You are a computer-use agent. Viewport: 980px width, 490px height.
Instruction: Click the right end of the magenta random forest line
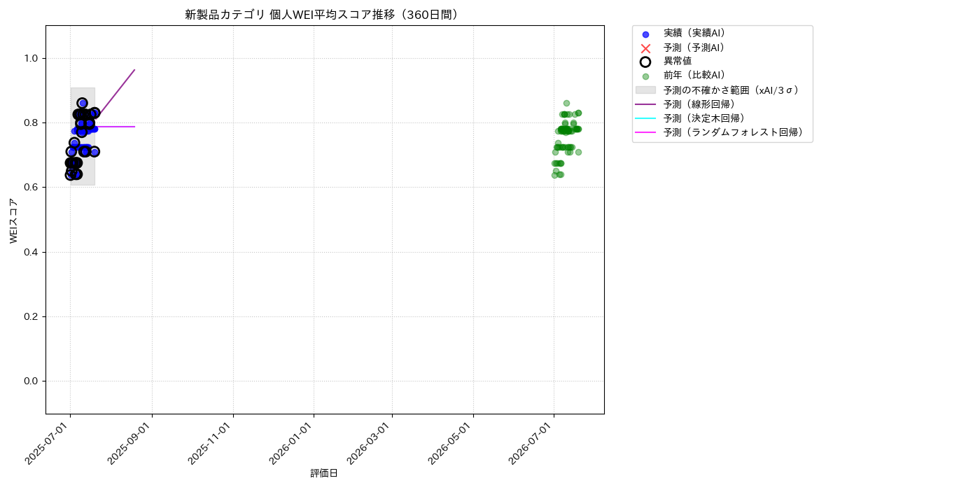pos(134,127)
